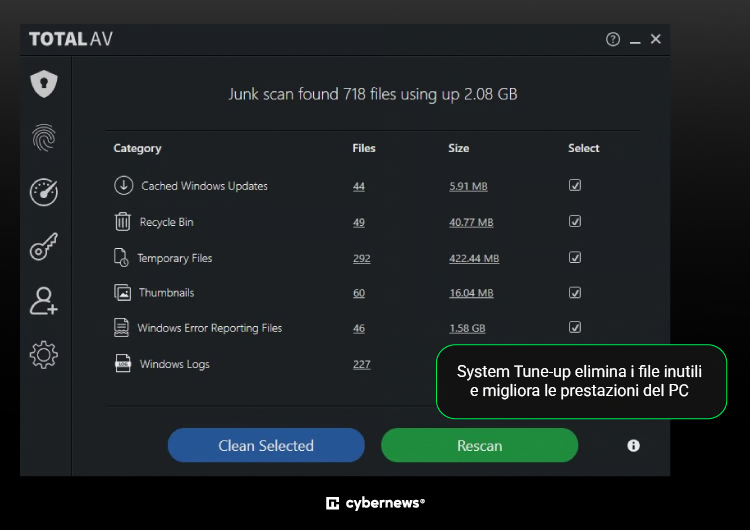Click the 16.04 MB size link
Screen dimensions: 750x530
471,293
